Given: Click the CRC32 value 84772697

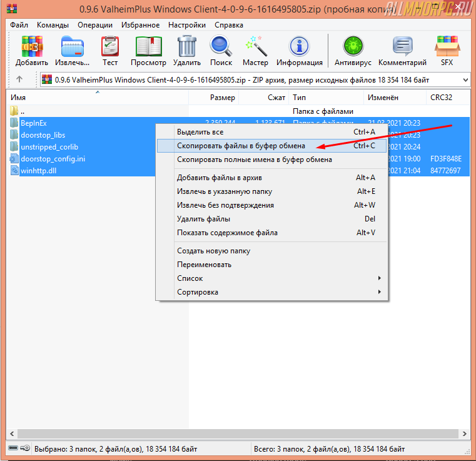Looking at the screenshot, I should (445, 171).
